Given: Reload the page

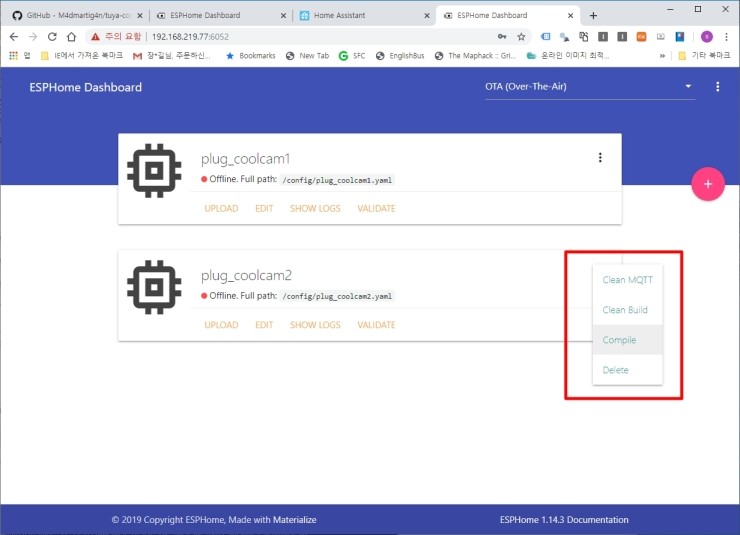Looking at the screenshot, I should [52, 36].
